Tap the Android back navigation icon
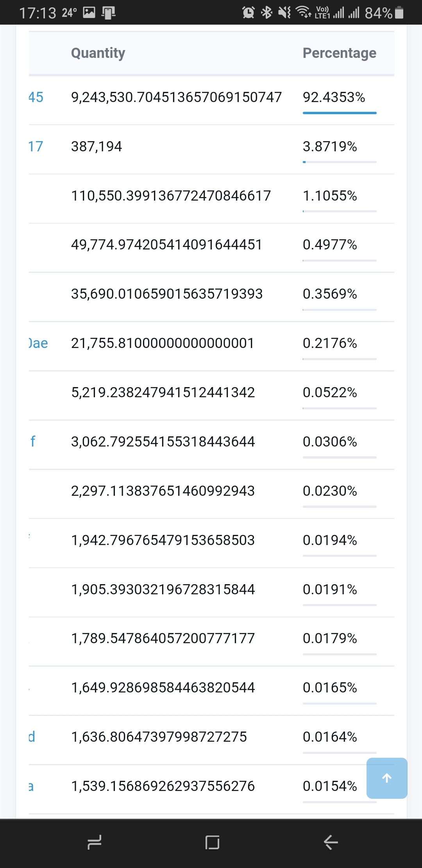Image resolution: width=422 pixels, height=868 pixels. tap(331, 842)
